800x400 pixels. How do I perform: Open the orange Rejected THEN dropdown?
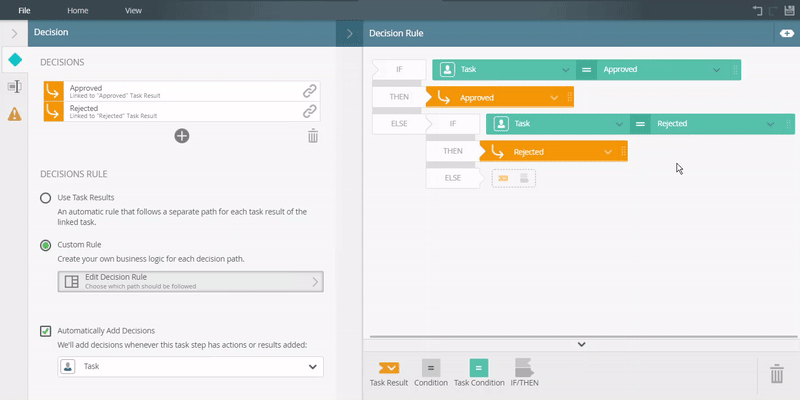point(606,151)
